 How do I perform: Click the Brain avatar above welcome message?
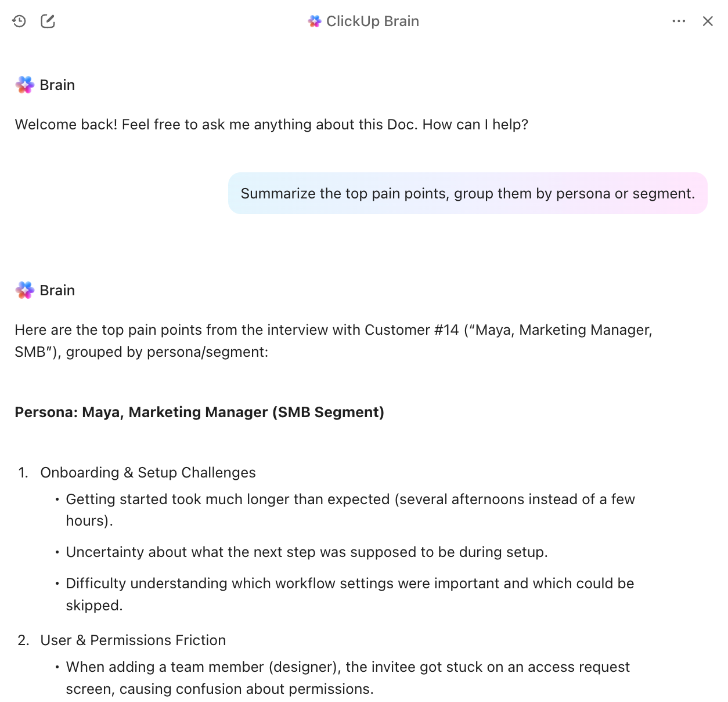coord(25,85)
